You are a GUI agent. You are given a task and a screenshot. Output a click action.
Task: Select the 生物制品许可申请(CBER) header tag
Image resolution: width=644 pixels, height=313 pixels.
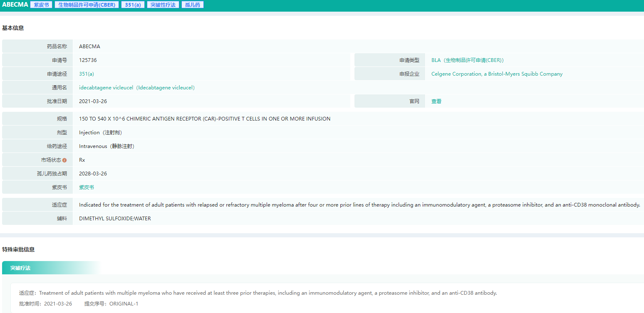(x=87, y=5)
